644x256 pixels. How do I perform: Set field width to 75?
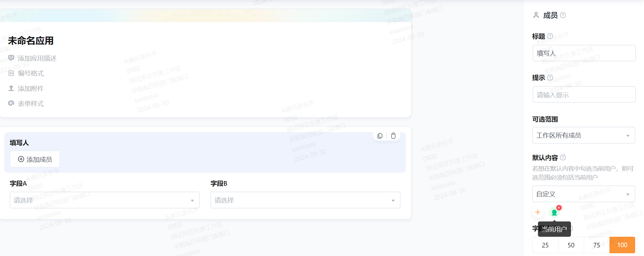pyautogui.click(x=597, y=245)
